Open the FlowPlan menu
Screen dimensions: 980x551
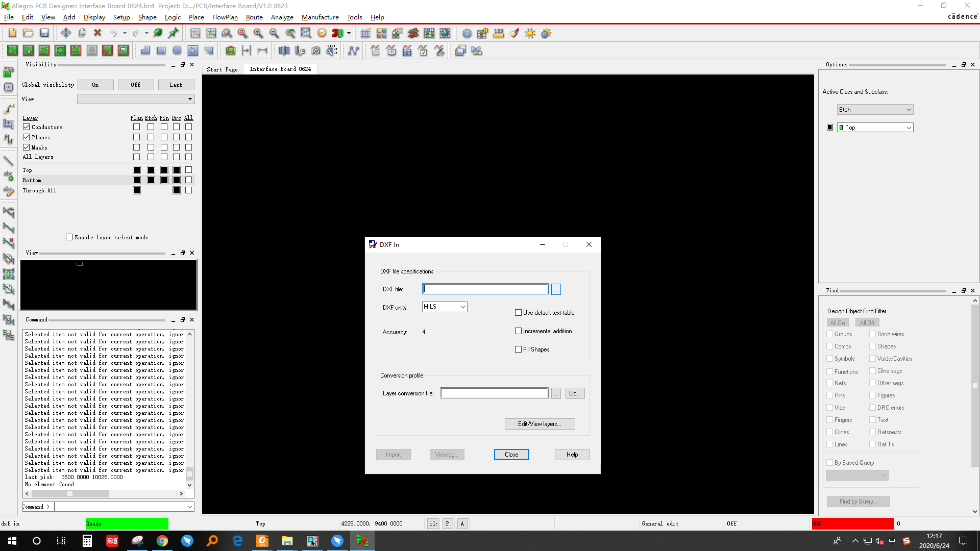225,17
